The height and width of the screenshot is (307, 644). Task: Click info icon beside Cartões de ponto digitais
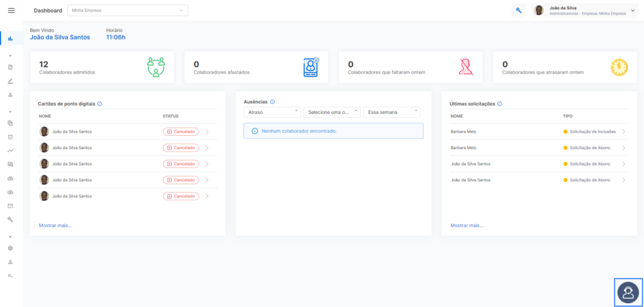[x=100, y=104]
